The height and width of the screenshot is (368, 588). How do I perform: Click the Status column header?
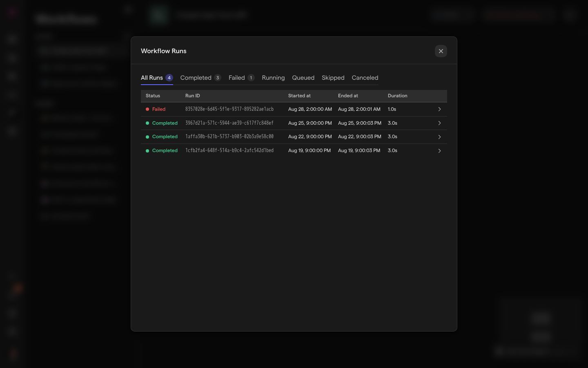(153, 96)
